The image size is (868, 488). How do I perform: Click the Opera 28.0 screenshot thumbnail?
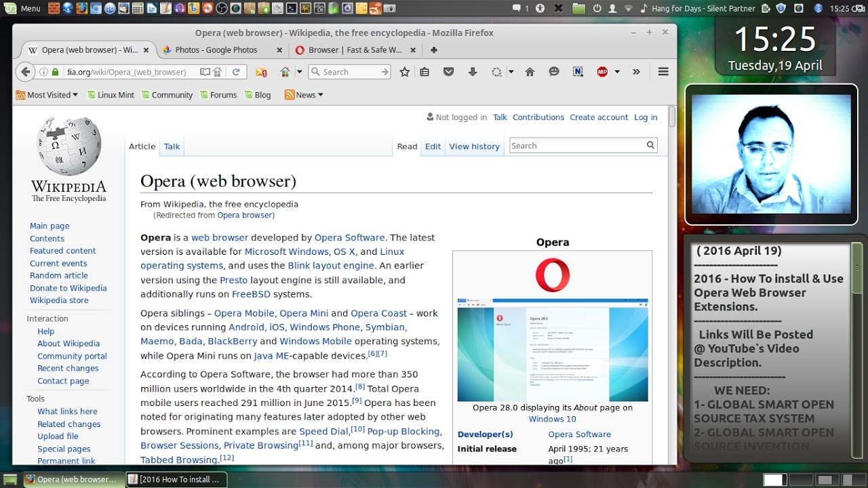click(x=553, y=349)
